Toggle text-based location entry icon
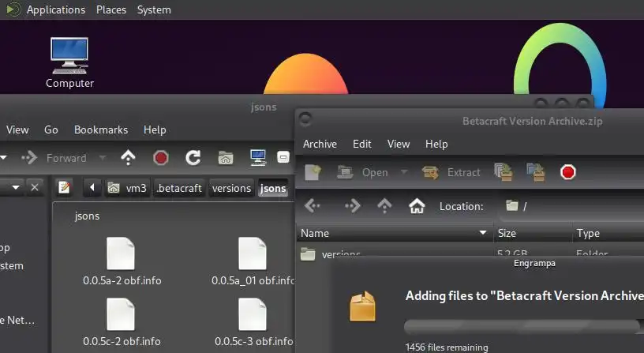 (64, 188)
